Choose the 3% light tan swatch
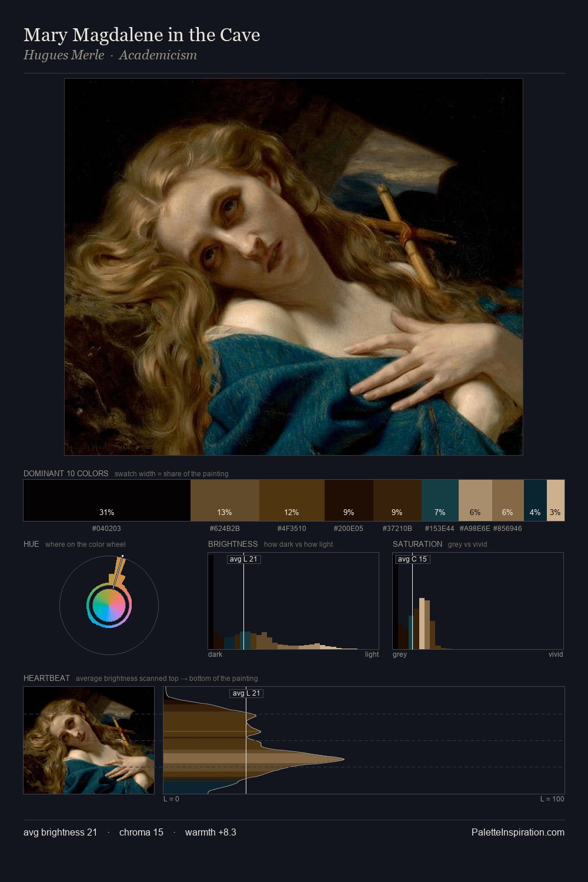This screenshot has width=588, height=882. pos(556,500)
